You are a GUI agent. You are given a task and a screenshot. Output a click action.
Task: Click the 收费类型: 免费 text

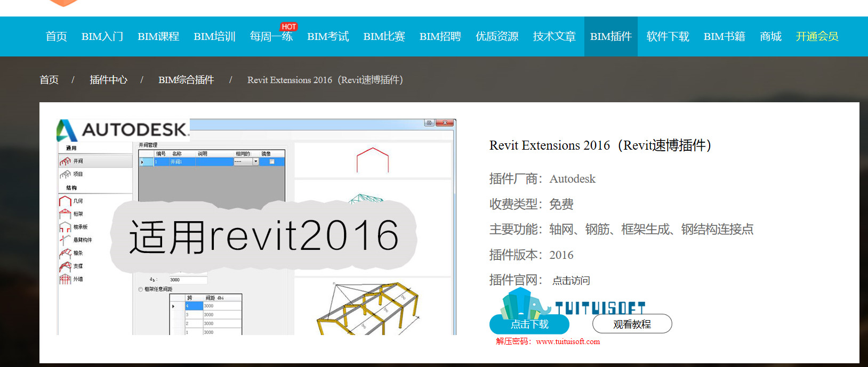pyautogui.click(x=532, y=204)
